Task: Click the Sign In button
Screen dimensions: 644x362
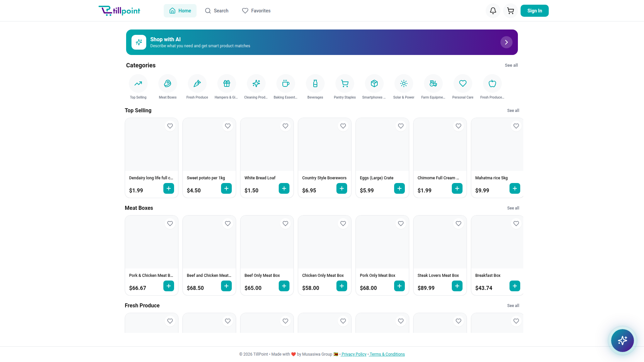Action: pos(535,11)
